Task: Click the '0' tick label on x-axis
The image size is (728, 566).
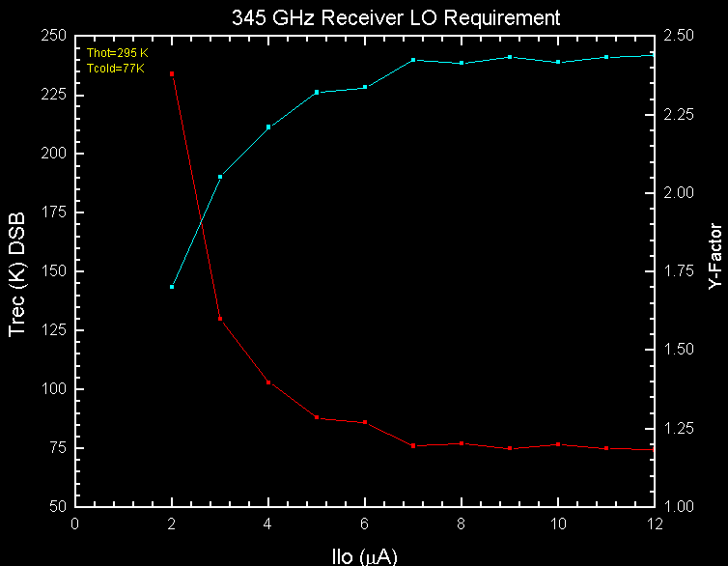Action: click(75, 523)
